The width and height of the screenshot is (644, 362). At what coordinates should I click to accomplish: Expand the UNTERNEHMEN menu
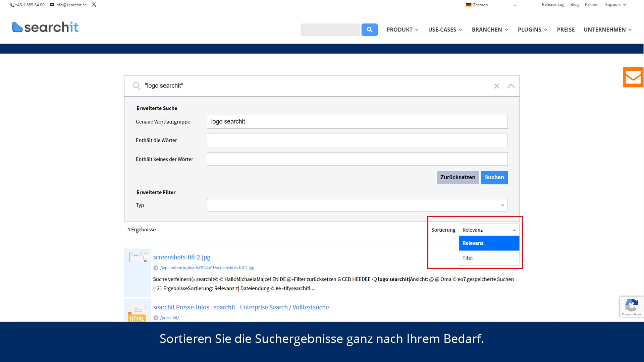[x=607, y=30]
